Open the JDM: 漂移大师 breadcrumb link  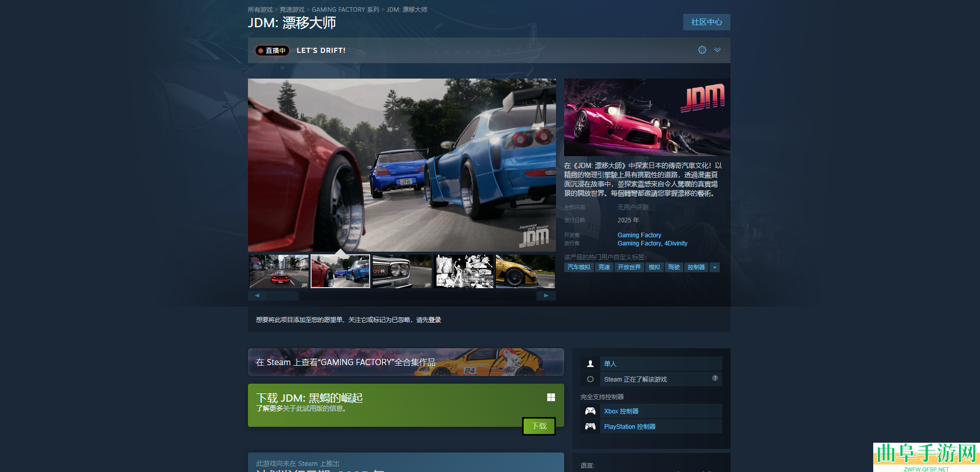tap(407, 10)
